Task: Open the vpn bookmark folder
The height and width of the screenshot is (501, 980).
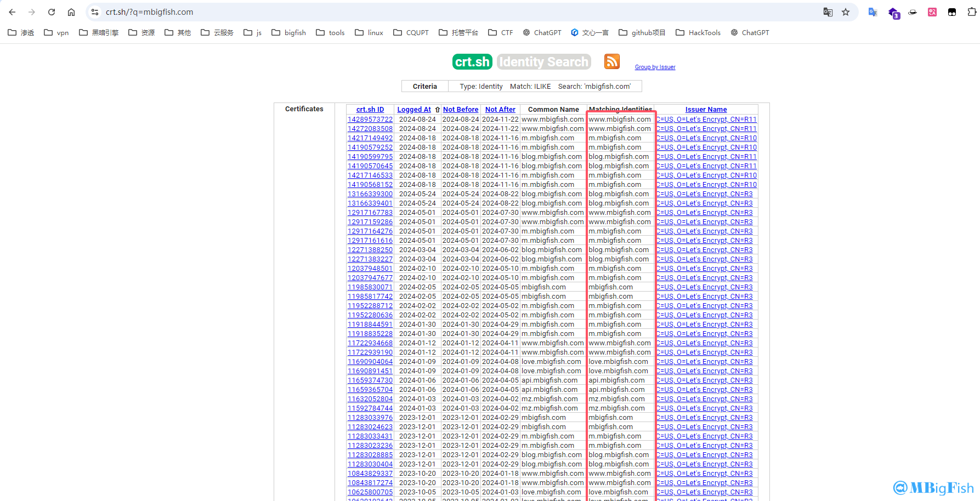Action: pyautogui.click(x=56, y=33)
